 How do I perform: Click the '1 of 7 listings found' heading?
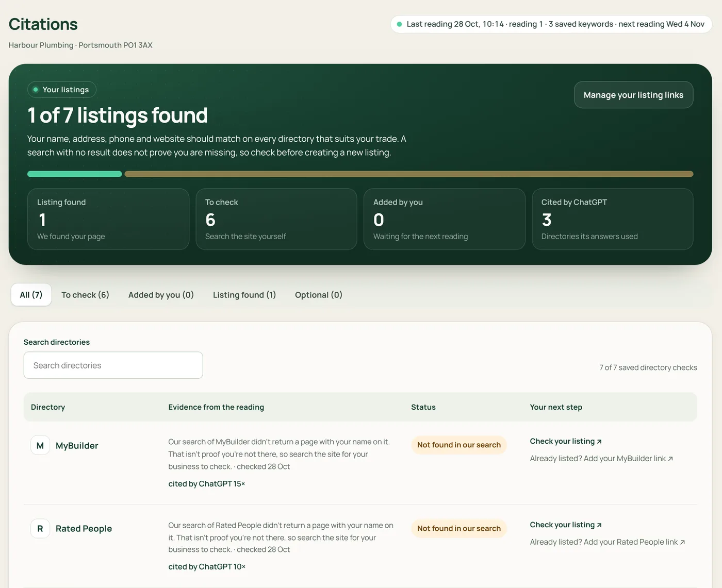click(x=118, y=115)
